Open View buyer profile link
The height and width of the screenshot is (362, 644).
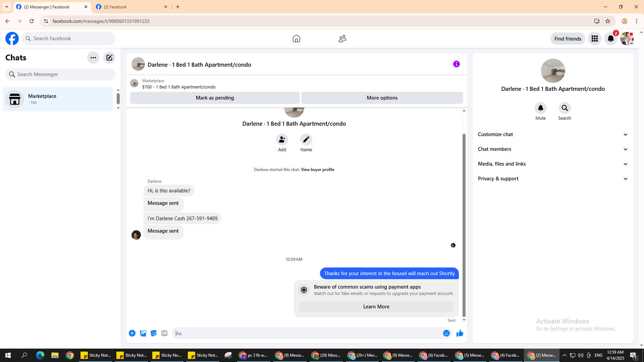(317, 170)
